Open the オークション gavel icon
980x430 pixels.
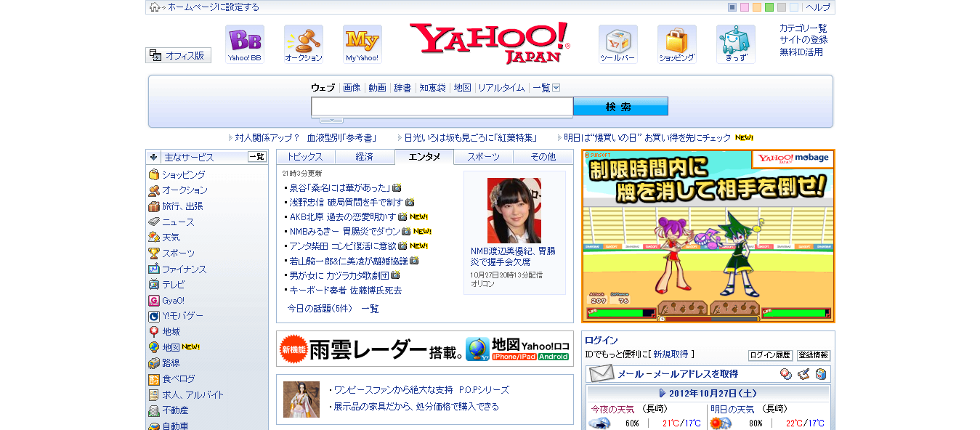303,44
